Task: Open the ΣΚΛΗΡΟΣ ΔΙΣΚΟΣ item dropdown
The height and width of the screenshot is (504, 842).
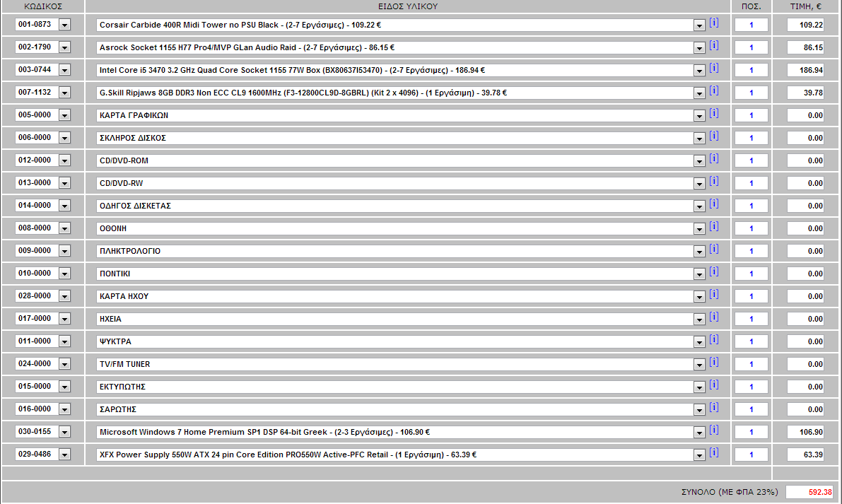Action: (699, 139)
